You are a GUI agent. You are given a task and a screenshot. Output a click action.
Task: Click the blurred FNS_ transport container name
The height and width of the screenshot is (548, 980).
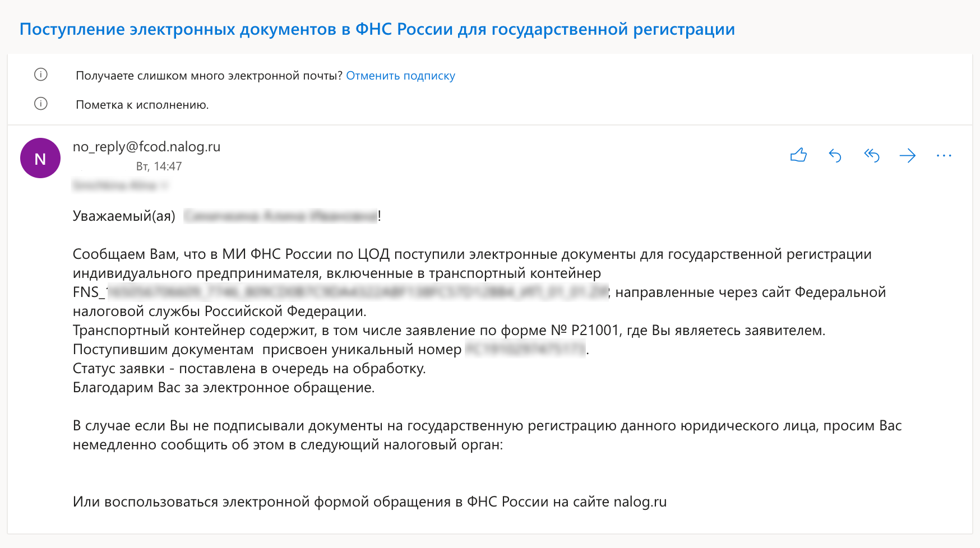coord(357,292)
